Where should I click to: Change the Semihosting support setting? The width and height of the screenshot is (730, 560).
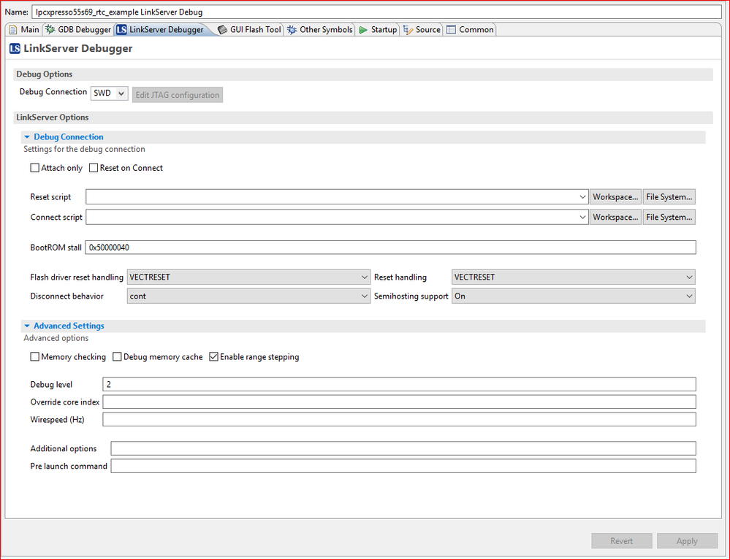coord(690,296)
